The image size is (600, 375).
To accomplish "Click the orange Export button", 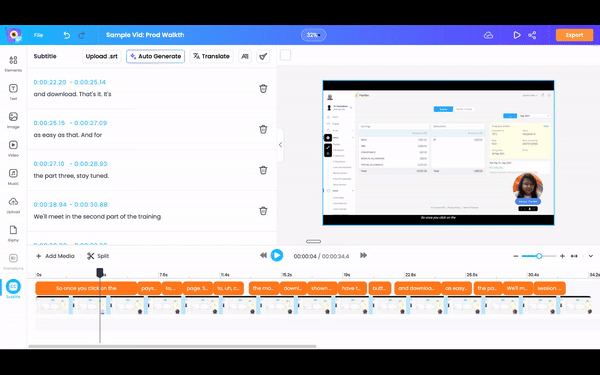I will pos(574,35).
